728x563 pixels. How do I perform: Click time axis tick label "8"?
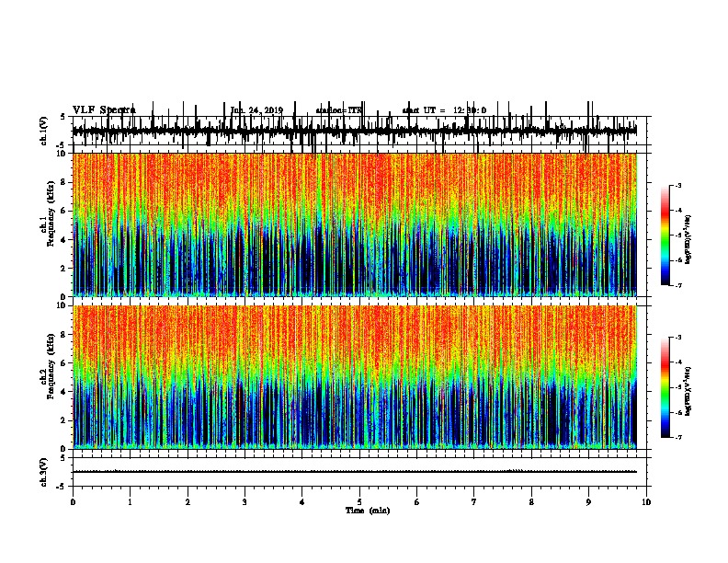531,502
